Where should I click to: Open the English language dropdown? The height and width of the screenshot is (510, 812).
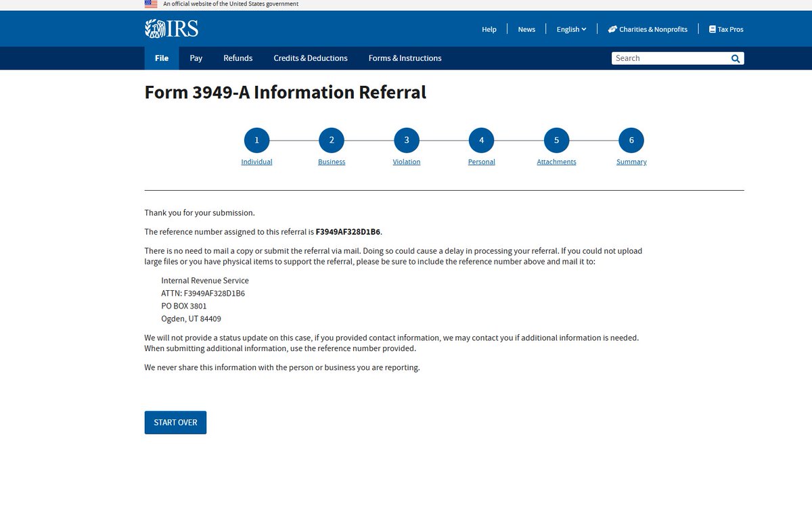(x=571, y=29)
